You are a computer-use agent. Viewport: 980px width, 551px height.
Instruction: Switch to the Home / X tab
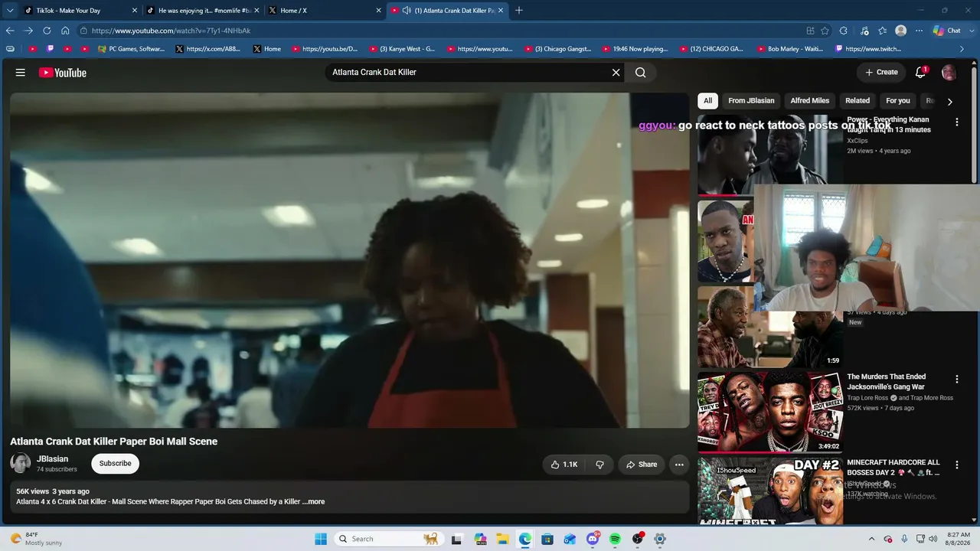(x=325, y=11)
